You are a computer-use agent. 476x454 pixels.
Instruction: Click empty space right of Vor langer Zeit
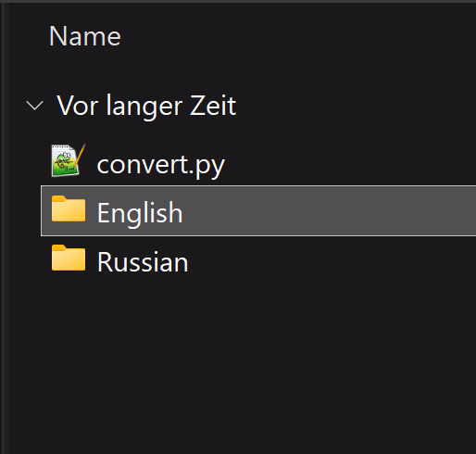[355, 106]
